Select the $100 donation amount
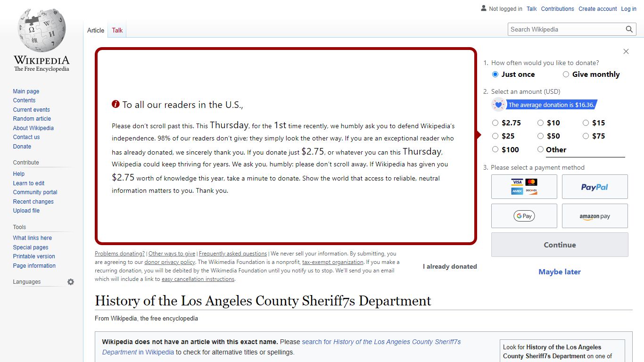This screenshot has height=362, width=644. click(x=495, y=149)
